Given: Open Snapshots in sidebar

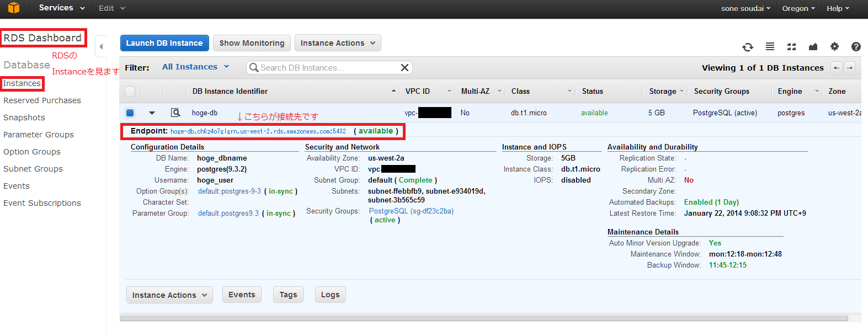Looking at the screenshot, I should pyautogui.click(x=24, y=118).
